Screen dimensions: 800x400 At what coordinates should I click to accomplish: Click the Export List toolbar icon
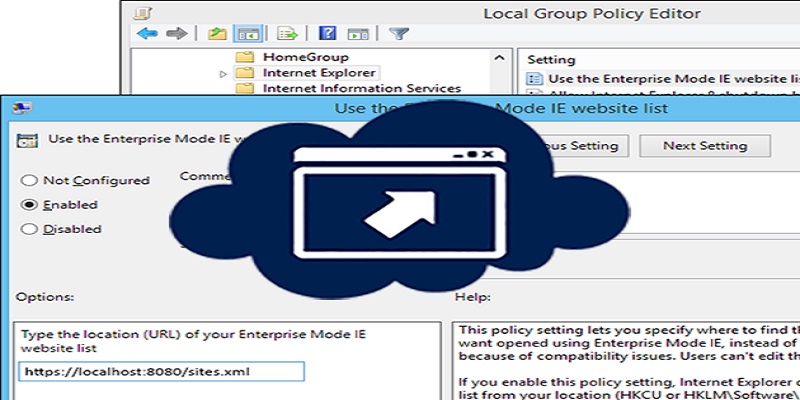287,34
